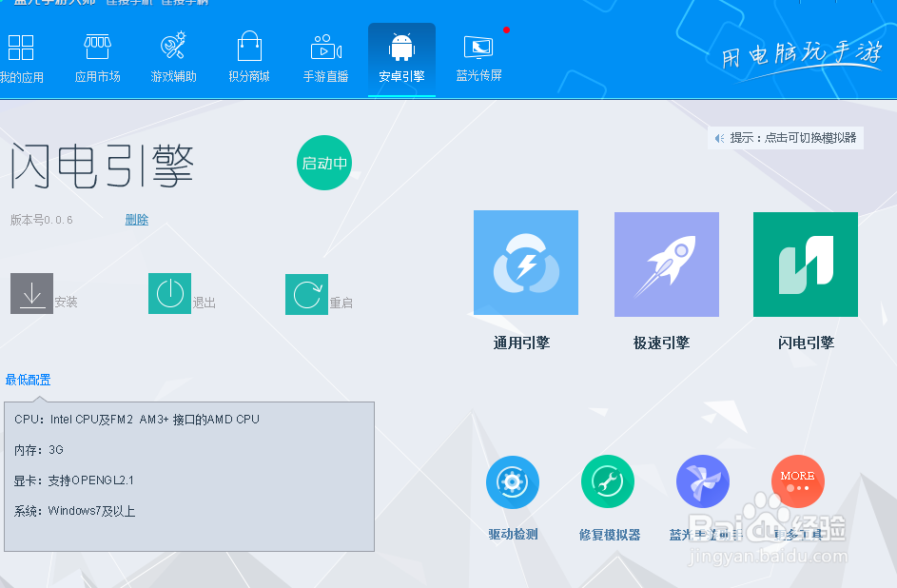897x588 pixels.
Task: Click the 重启 restart label
Action: [x=341, y=303]
